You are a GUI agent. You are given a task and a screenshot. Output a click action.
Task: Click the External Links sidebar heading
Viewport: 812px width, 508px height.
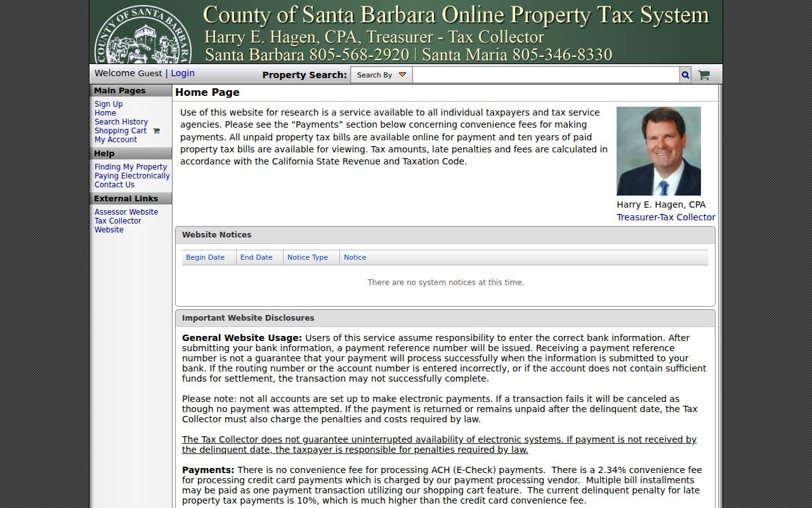[x=131, y=199]
